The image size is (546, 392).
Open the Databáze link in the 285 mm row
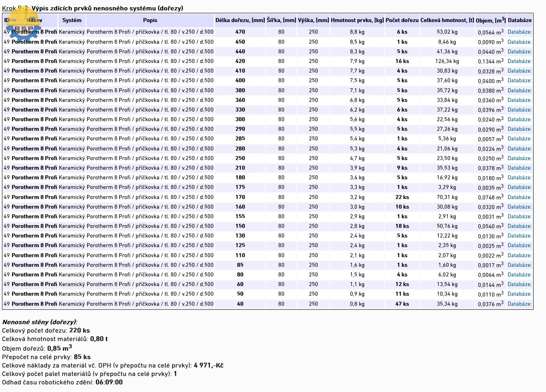tap(520, 138)
